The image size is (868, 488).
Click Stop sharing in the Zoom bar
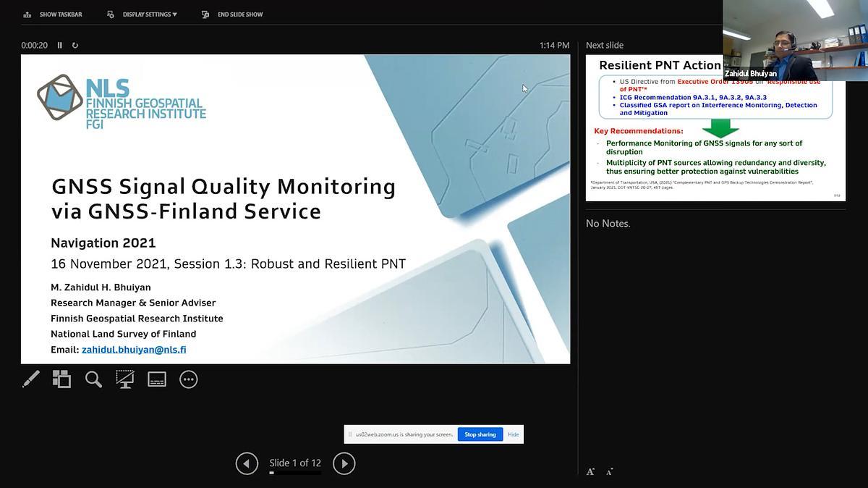pos(480,434)
